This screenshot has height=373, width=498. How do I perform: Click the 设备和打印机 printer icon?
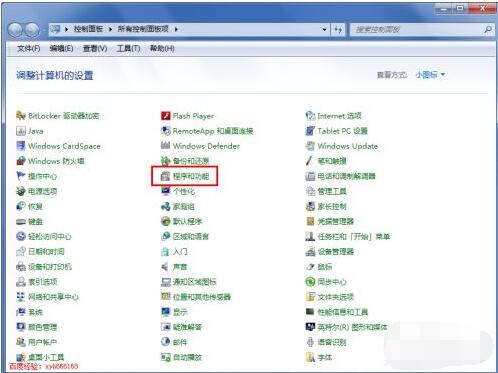coord(21,267)
